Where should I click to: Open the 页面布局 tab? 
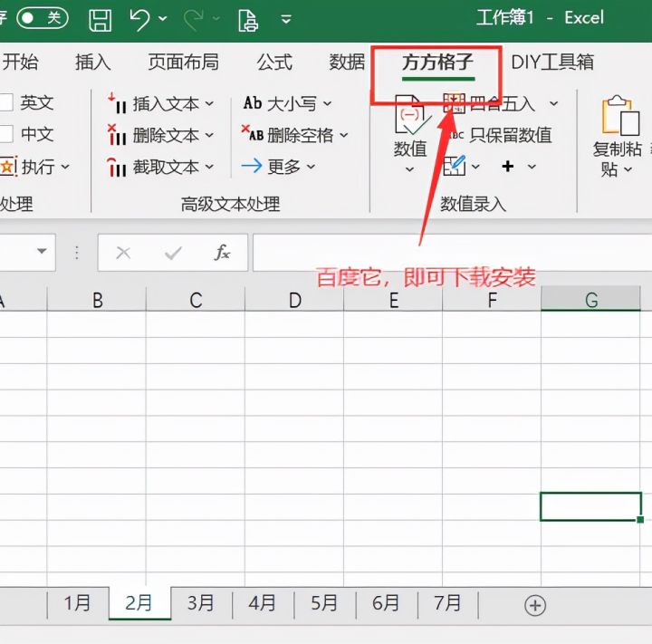tap(183, 62)
